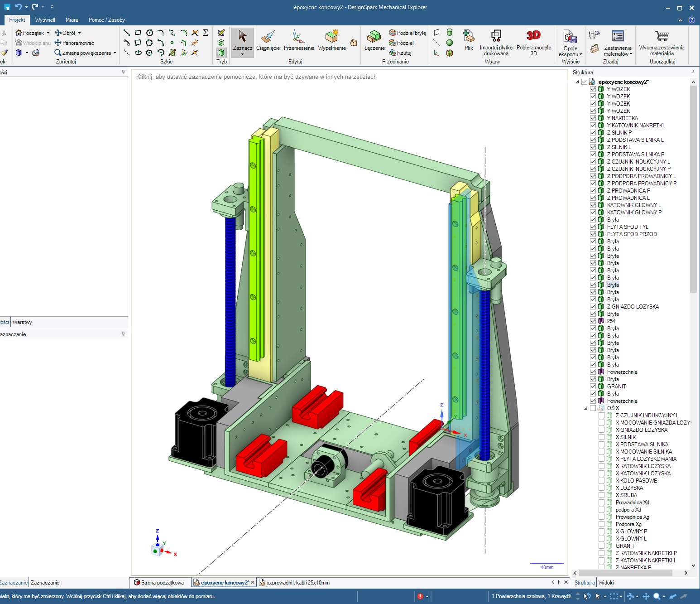This screenshot has height=604, width=700.
Task: Toggle the Z SILNIK P checkbox
Action: (x=593, y=132)
